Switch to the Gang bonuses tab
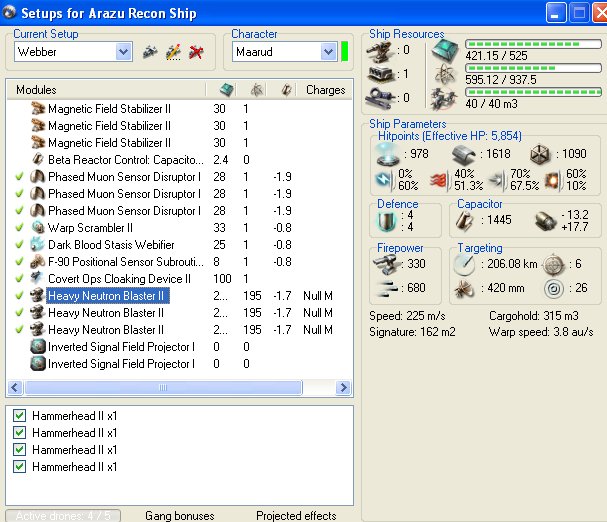The image size is (607, 522). coord(179,515)
